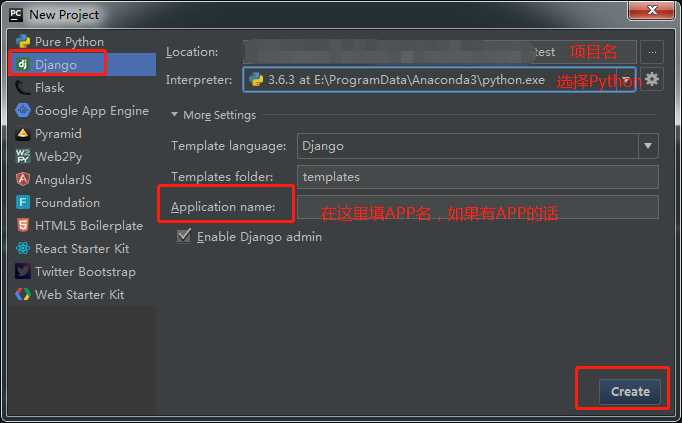Screen dimensions: 682x423
Task: Select HTML5 Boilerplate project type
Action: click(83, 226)
